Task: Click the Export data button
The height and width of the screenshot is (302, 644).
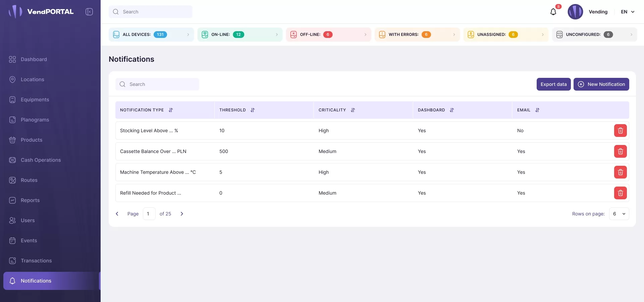Action: [553, 84]
